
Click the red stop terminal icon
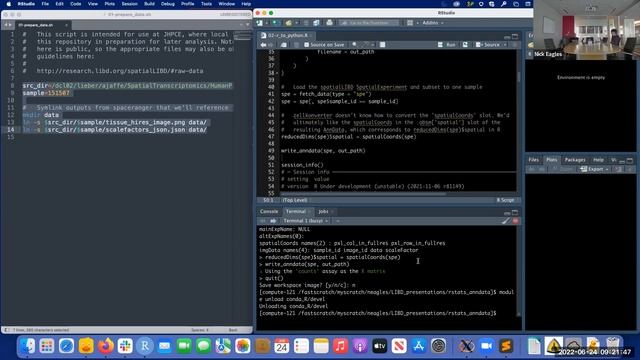click(x=516, y=221)
